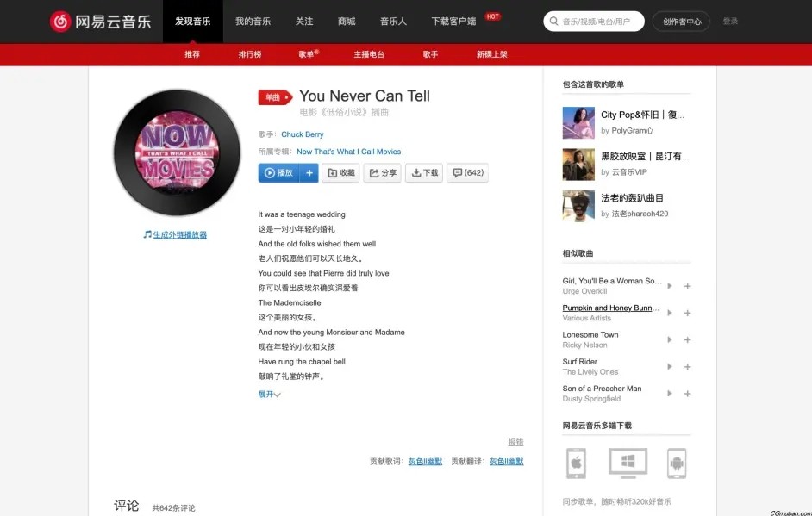The width and height of the screenshot is (812, 516).
Task: Play Son of a Preacher Man track
Action: click(670, 394)
